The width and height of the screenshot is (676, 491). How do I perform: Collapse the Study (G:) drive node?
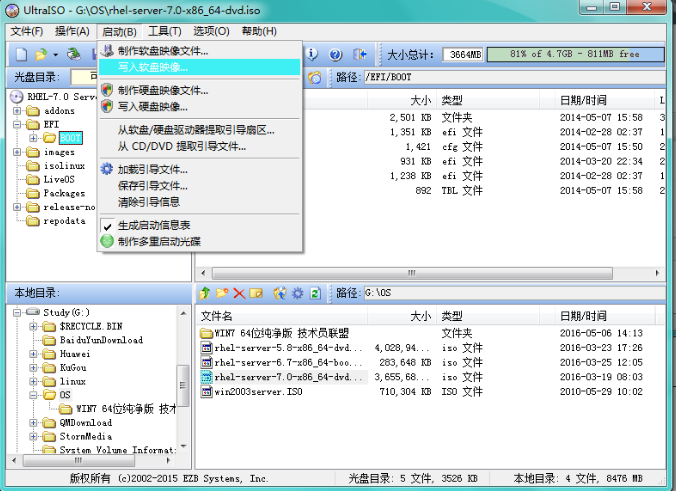[17, 313]
